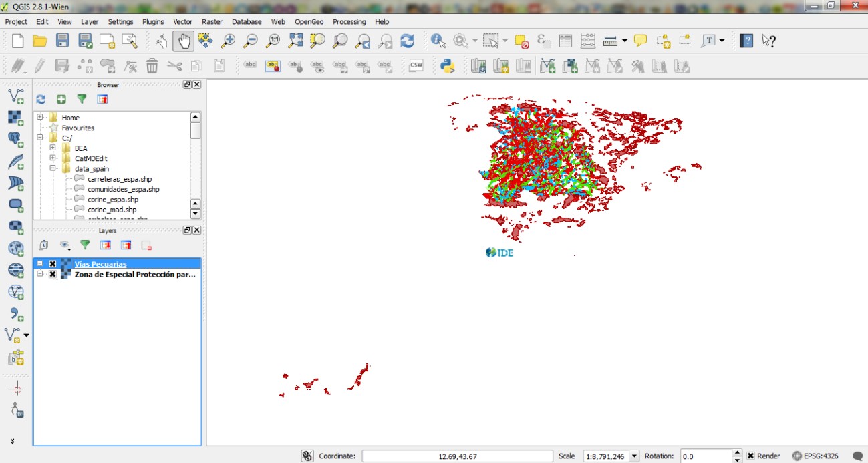Open the Project menu
868x463 pixels.
[16, 22]
